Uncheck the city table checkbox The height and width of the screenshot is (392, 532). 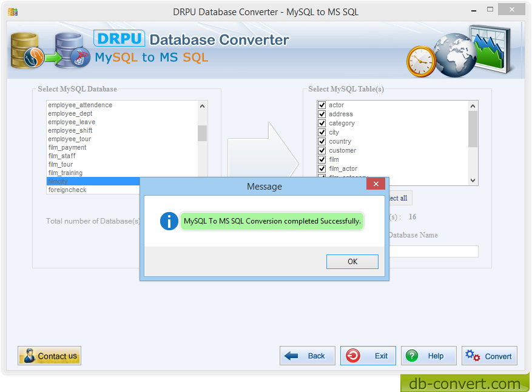coord(322,133)
